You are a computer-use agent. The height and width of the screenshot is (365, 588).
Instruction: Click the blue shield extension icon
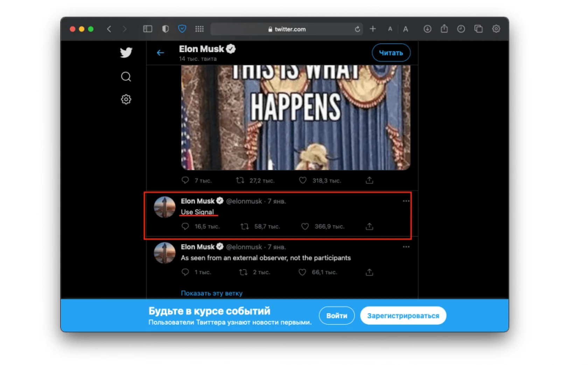(182, 29)
